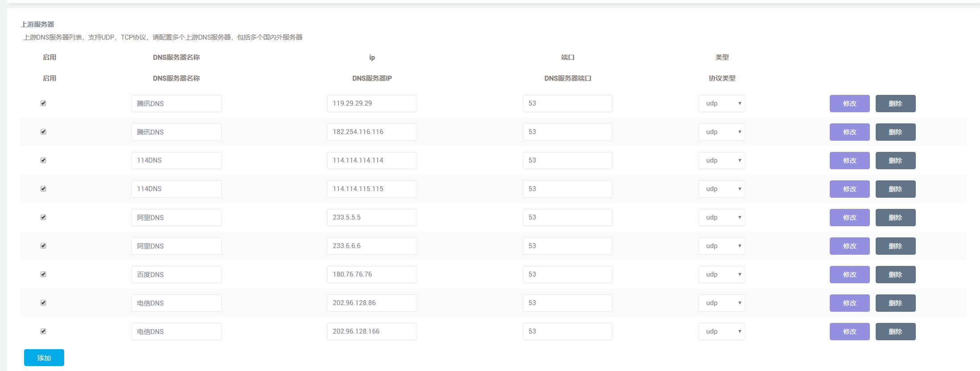Delete the 百度DNS entry

pyautogui.click(x=895, y=274)
